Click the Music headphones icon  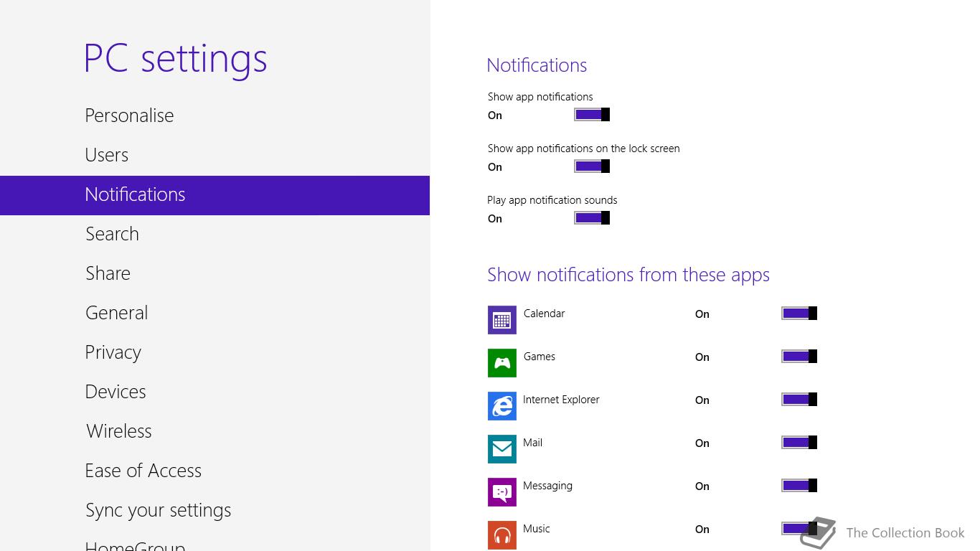click(502, 535)
